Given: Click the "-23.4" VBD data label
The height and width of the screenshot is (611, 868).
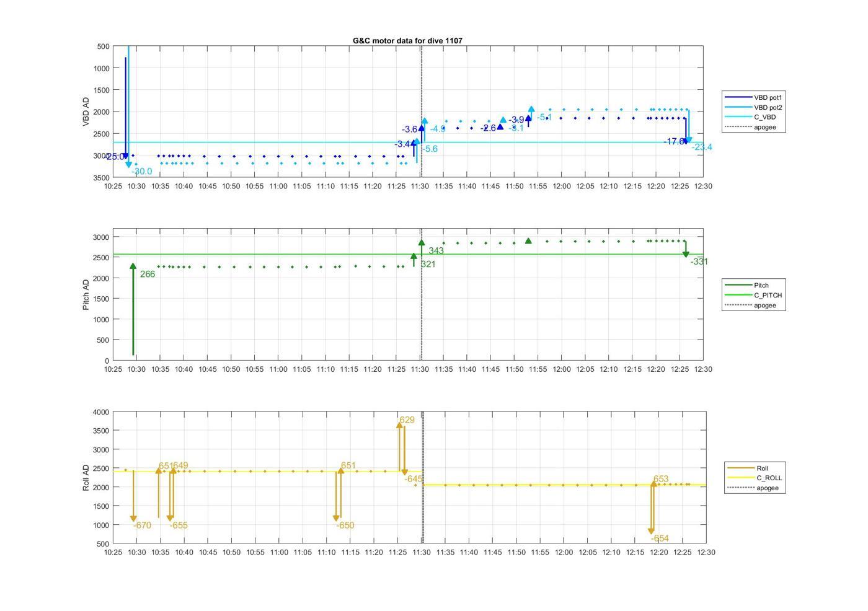Looking at the screenshot, I should click(702, 147).
